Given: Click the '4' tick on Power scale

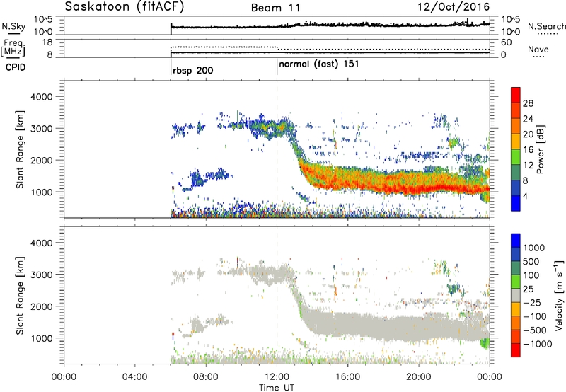Looking at the screenshot, I should pyautogui.click(x=525, y=197).
